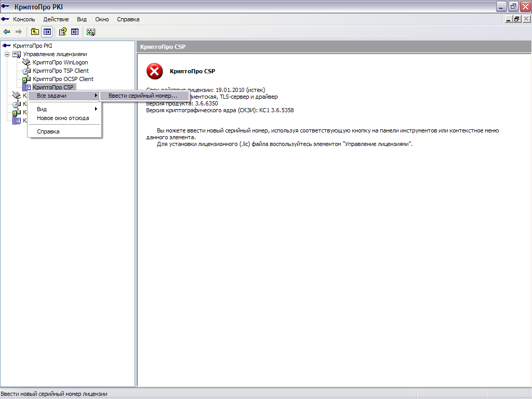Go up one level via folder icon
This screenshot has height=399, width=532.
point(35,32)
